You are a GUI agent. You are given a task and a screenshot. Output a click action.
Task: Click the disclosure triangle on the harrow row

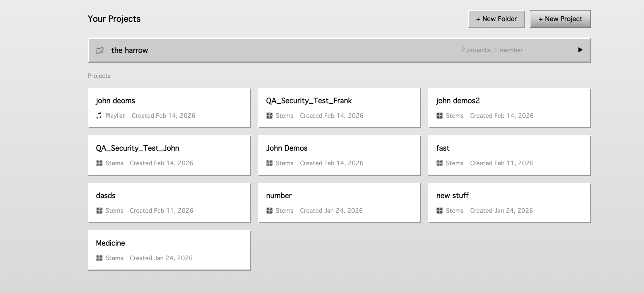pyautogui.click(x=580, y=50)
